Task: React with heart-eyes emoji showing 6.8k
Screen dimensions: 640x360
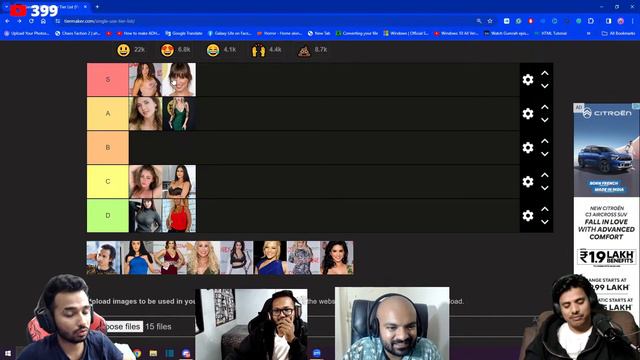Action: [167, 50]
